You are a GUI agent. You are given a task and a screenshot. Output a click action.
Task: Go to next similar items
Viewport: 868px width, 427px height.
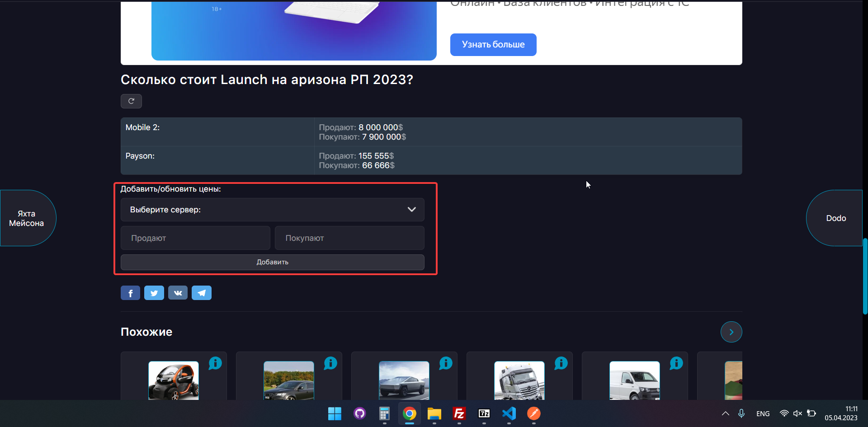pyautogui.click(x=731, y=332)
